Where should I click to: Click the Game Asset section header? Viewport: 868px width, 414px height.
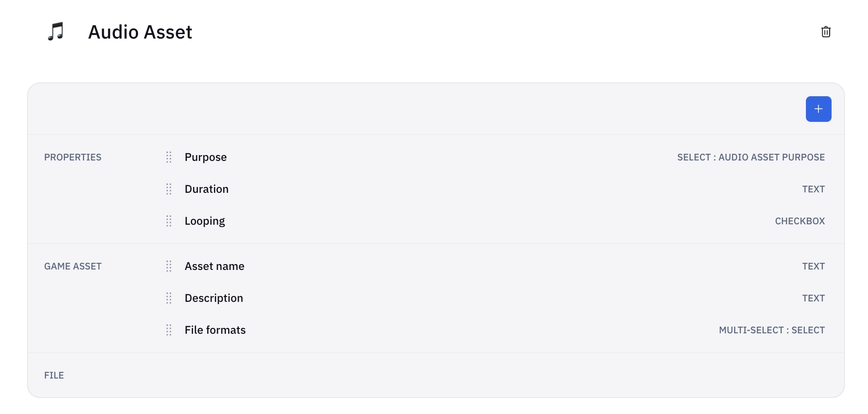click(73, 266)
